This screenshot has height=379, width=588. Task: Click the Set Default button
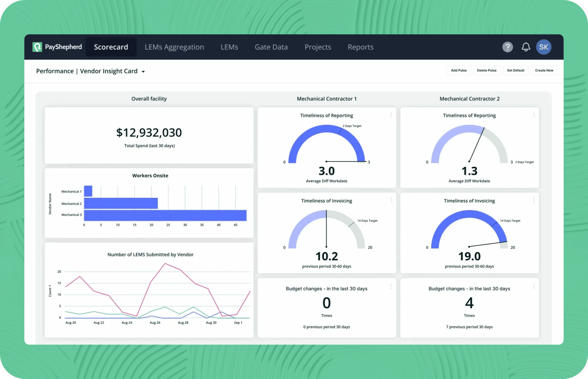tap(516, 70)
